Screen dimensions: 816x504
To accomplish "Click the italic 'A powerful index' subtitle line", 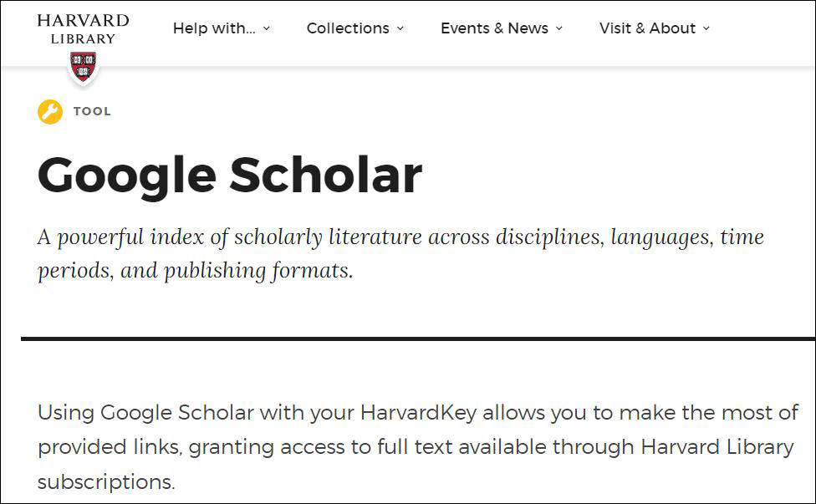I will pos(400,237).
